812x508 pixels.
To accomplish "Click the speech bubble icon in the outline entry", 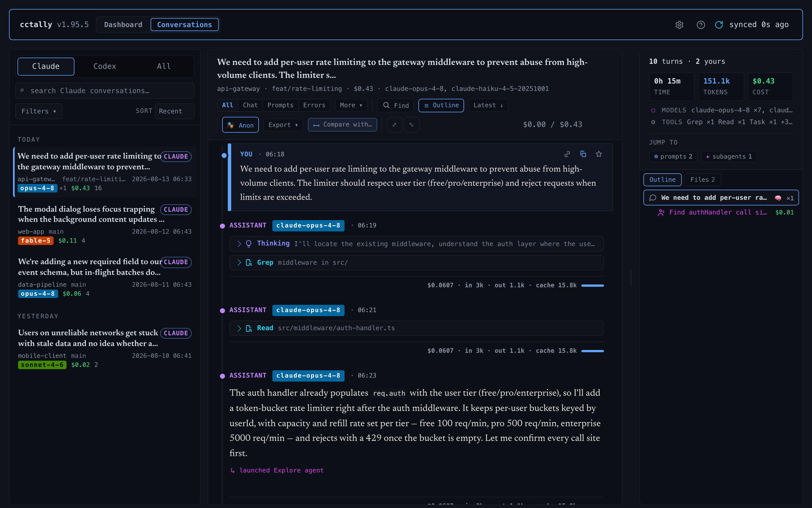I will [x=653, y=198].
